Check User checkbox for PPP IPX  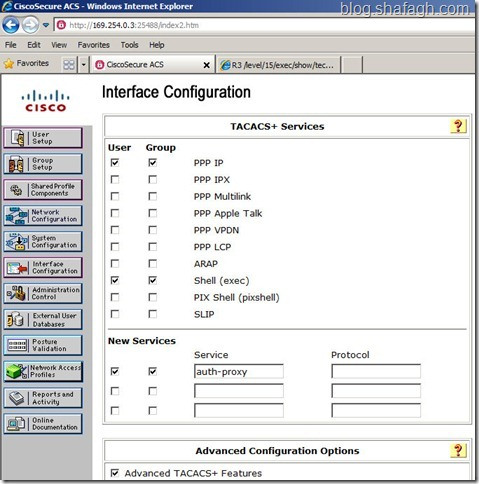coord(115,180)
